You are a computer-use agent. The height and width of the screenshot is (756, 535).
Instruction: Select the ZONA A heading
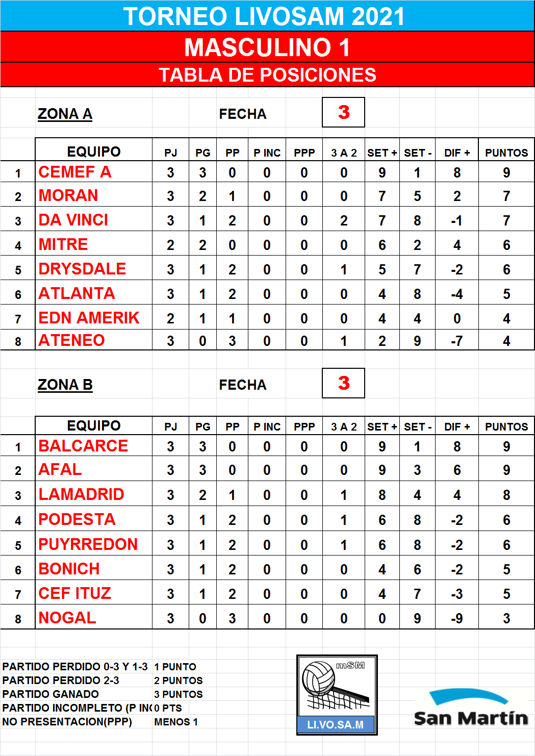click(x=65, y=114)
